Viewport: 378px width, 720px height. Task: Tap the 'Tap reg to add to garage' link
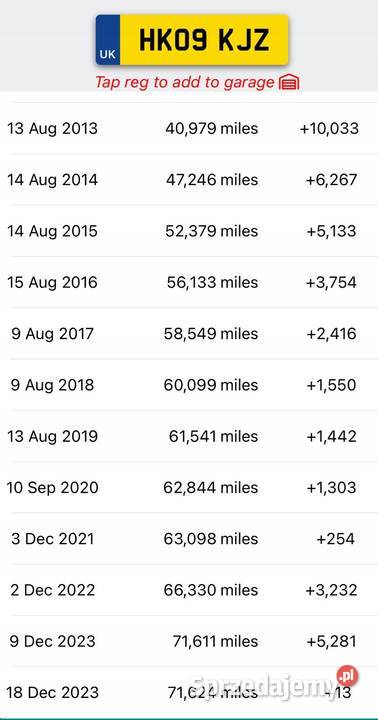(x=185, y=82)
